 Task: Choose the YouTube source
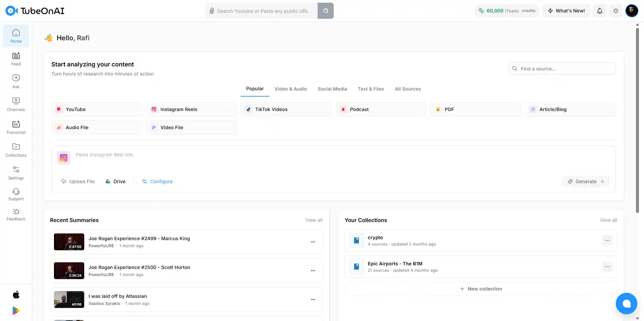(97, 109)
